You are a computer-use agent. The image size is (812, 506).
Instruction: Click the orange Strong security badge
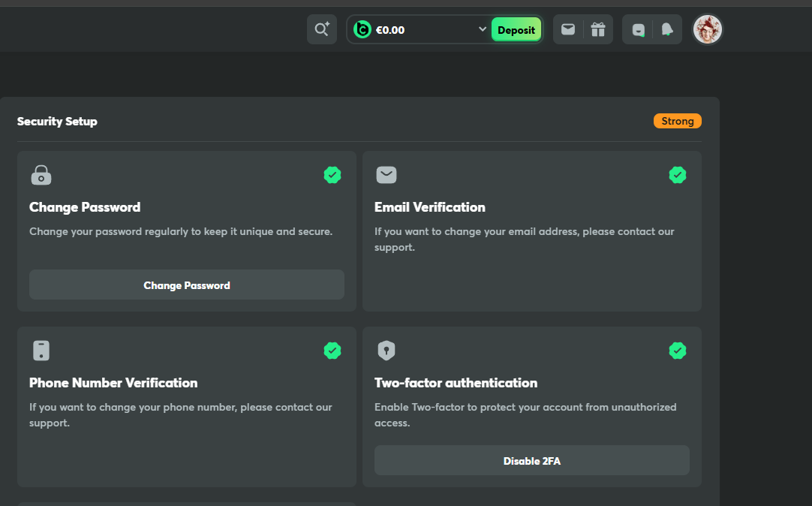677,121
